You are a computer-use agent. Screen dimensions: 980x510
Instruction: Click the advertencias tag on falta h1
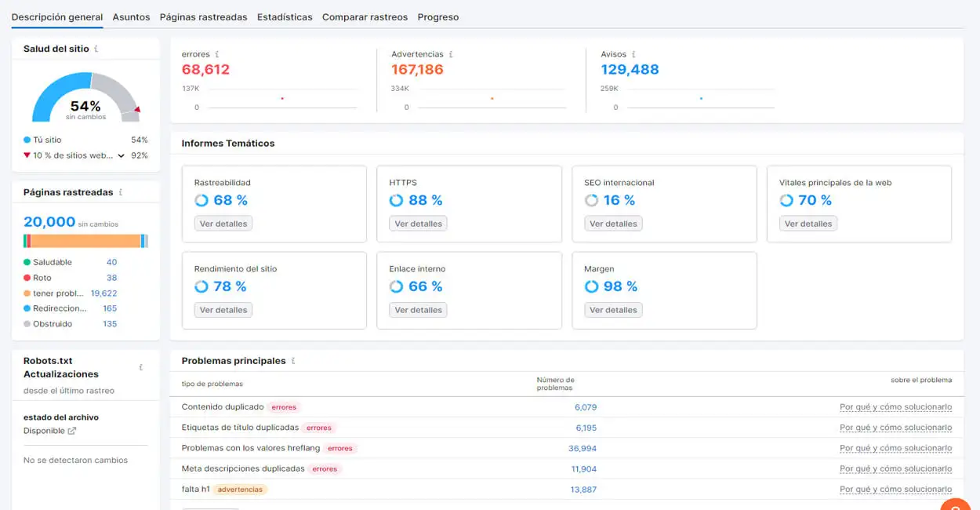coord(240,489)
